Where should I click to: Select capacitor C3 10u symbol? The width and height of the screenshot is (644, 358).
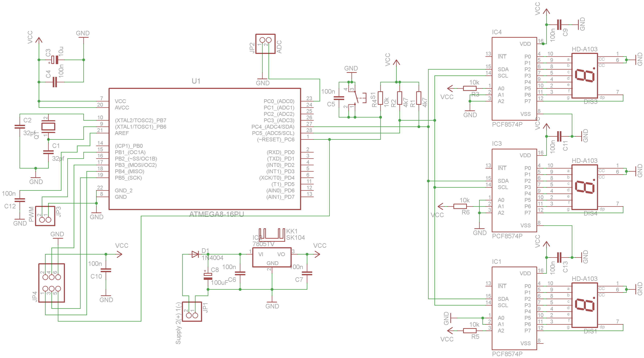(55, 60)
